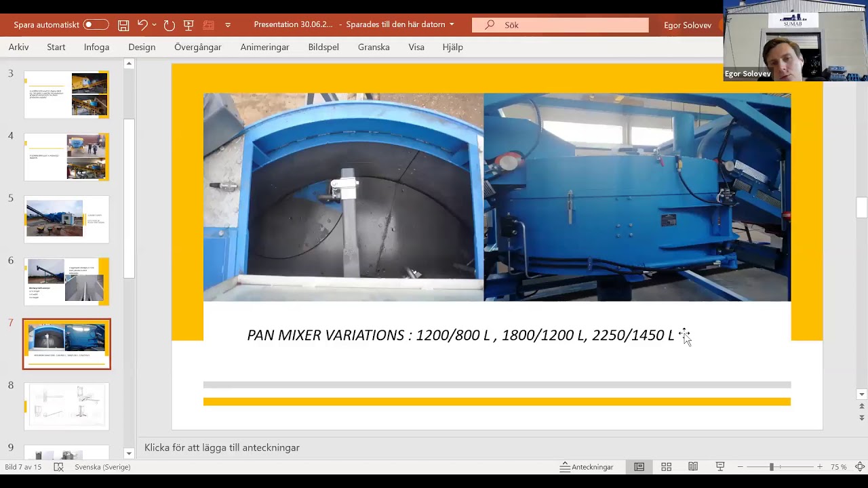868x488 pixels.
Task: Click the zoom out minus button
Action: (741, 467)
